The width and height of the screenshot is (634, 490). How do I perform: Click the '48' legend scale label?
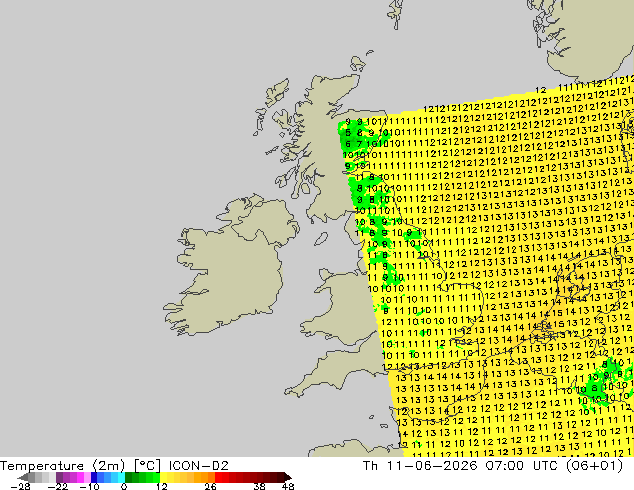(288, 486)
